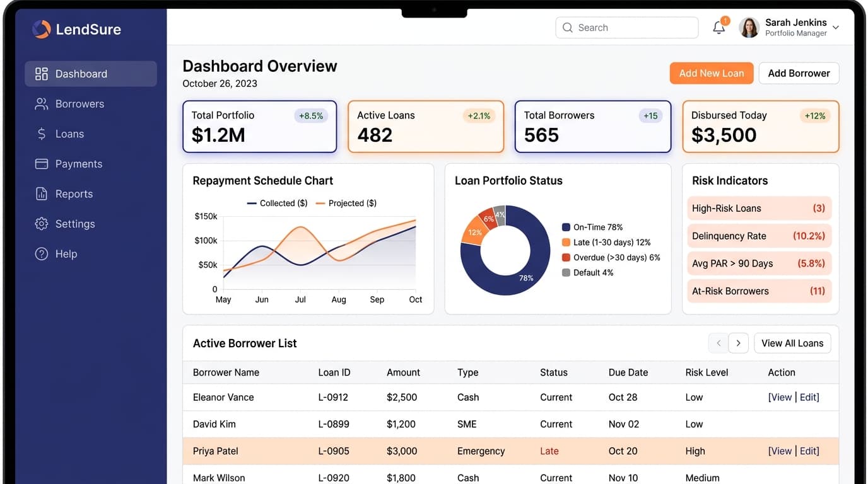Click the Risk Level column header
Screen dimensions: 868x484
pos(707,372)
